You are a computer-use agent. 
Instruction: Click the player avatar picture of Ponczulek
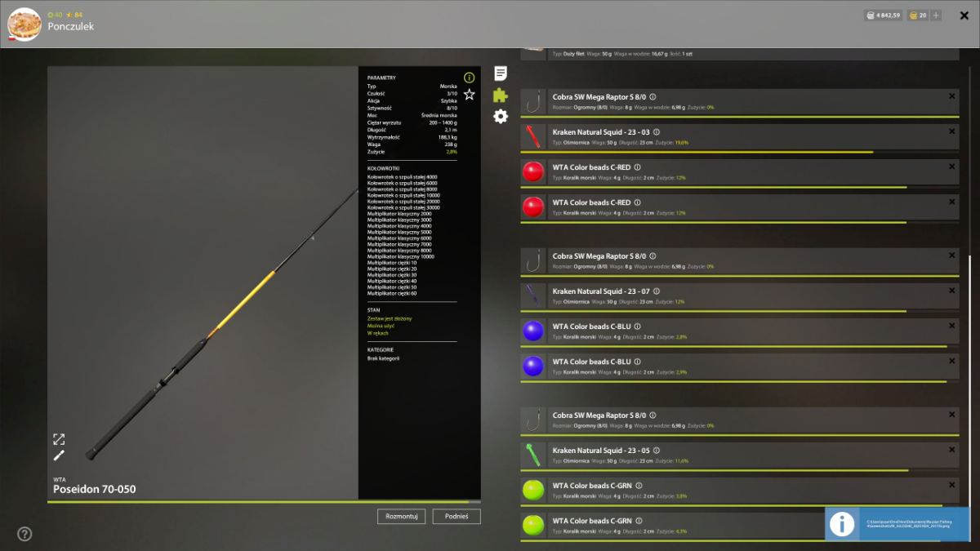(24, 24)
